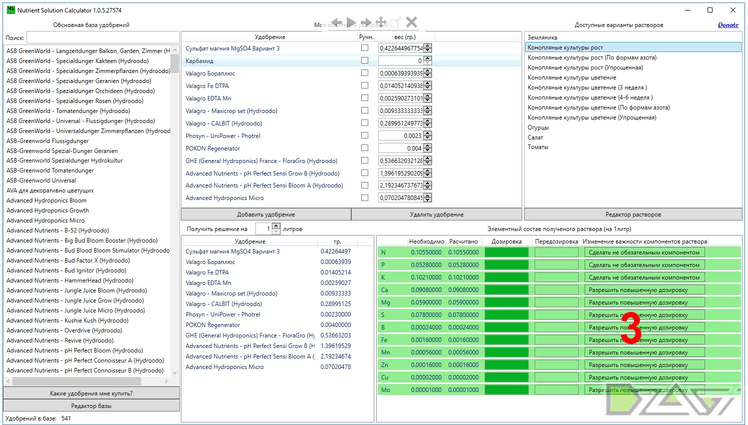Enable manual checkbox for Valagro Бораплюс

(364, 73)
